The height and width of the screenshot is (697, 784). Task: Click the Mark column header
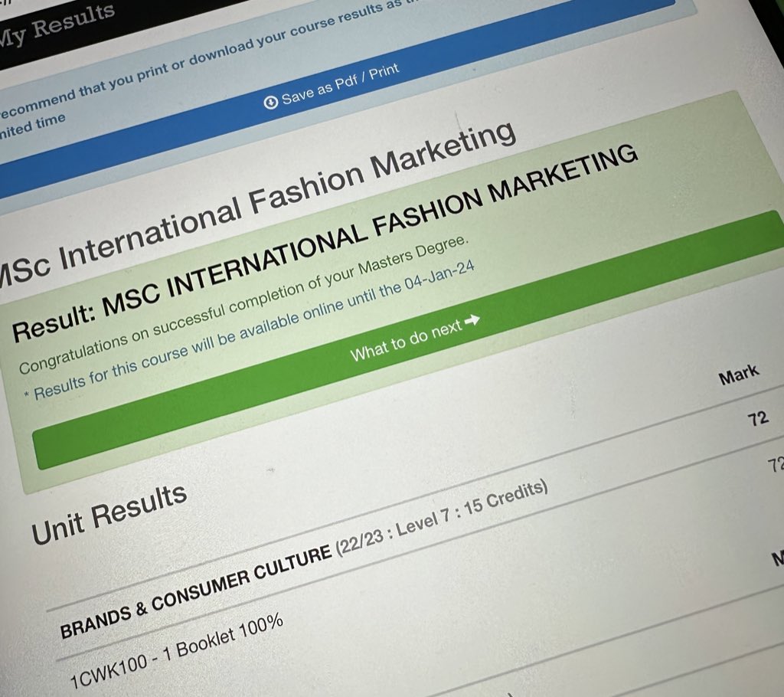tap(739, 375)
